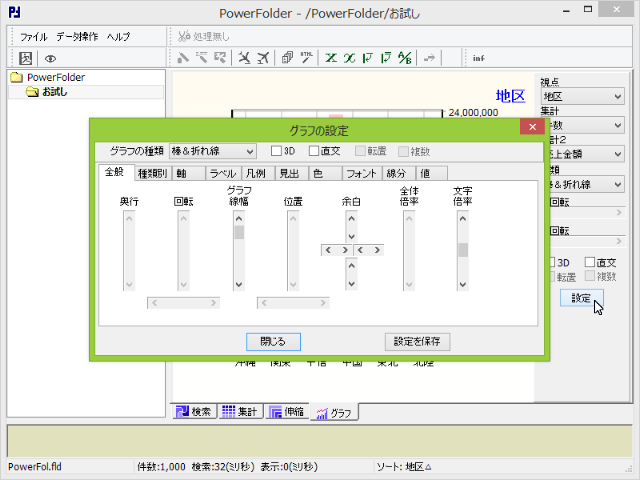The height and width of the screenshot is (480, 640).
Task: Click the 設定 button in the right panel
Action: tap(581, 298)
